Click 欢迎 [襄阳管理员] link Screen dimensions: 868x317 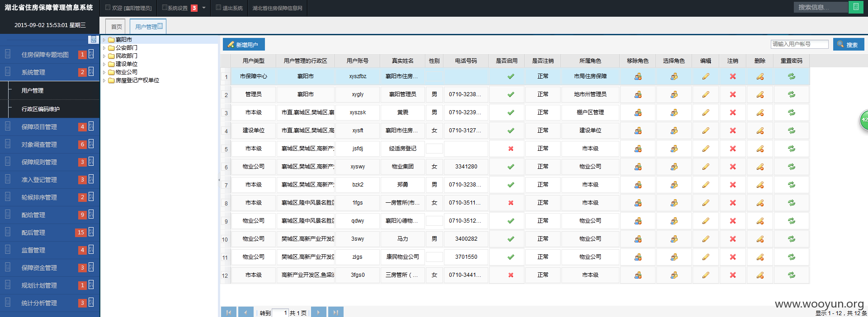[128, 8]
